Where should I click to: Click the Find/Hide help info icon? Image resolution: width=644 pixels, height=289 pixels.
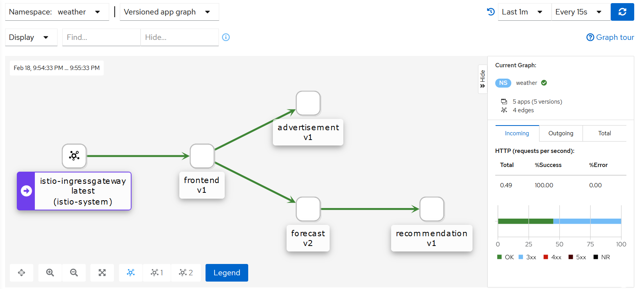click(226, 37)
